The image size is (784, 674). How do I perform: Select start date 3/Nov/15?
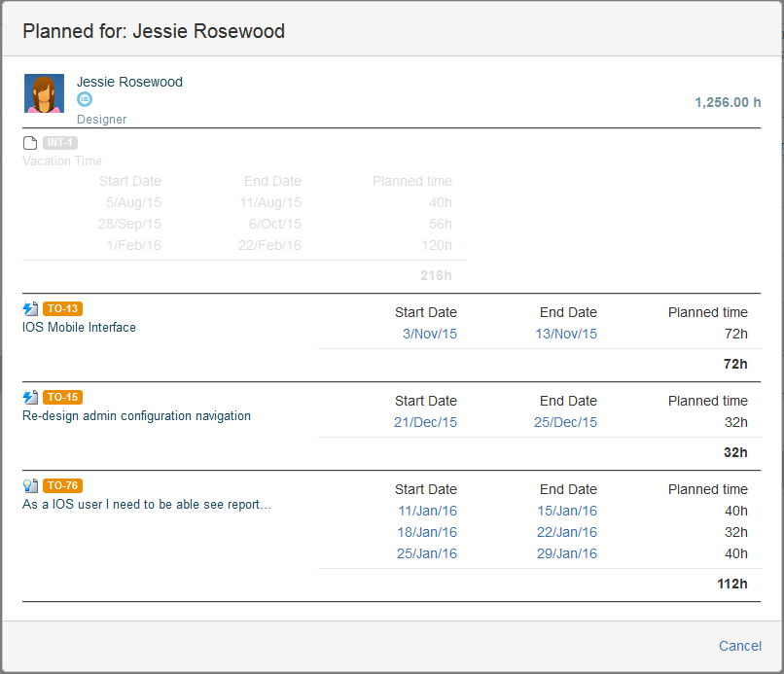429,335
